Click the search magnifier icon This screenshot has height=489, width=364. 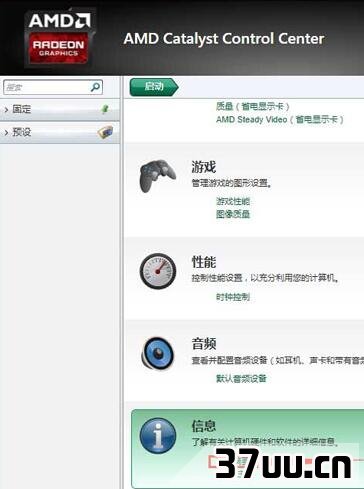[95, 87]
